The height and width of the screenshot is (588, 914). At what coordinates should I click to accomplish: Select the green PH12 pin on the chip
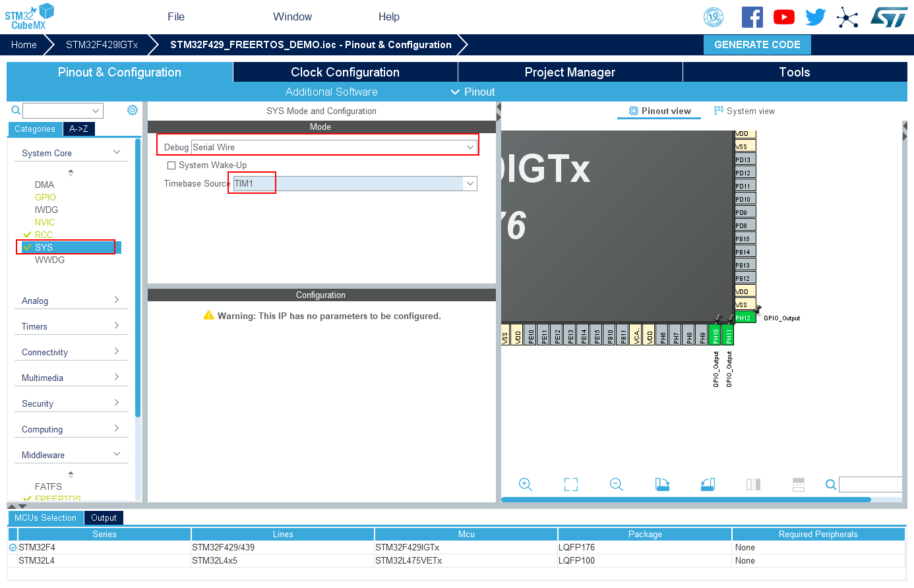pyautogui.click(x=745, y=318)
